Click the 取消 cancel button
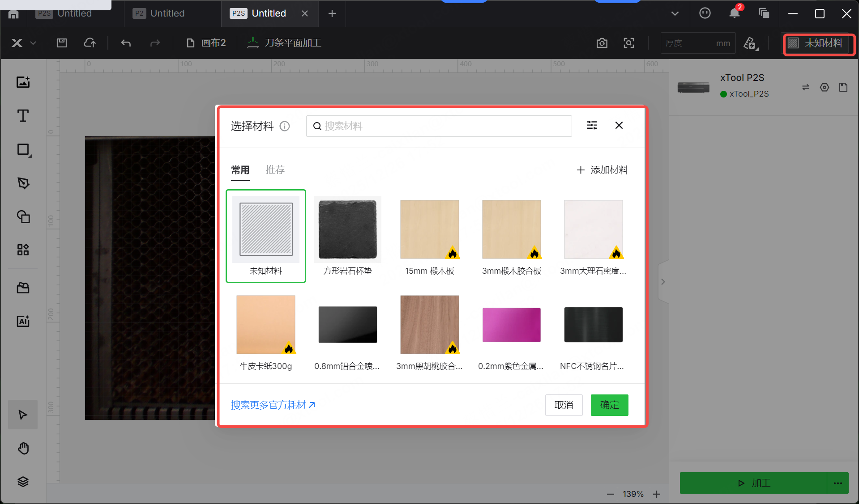859x504 pixels. (564, 405)
